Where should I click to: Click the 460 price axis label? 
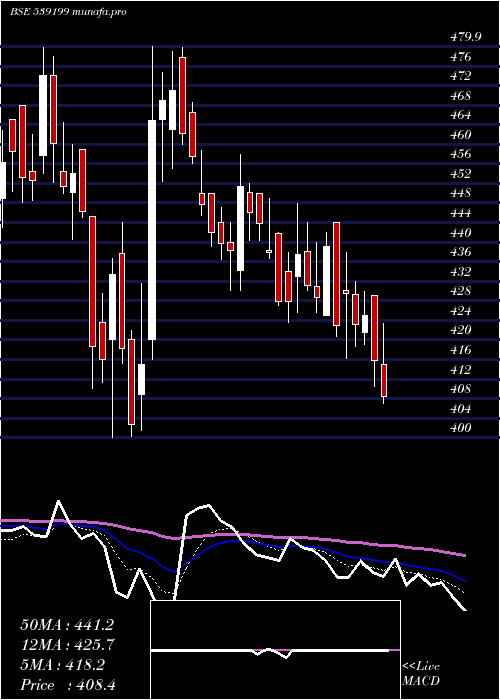[x=460, y=134]
